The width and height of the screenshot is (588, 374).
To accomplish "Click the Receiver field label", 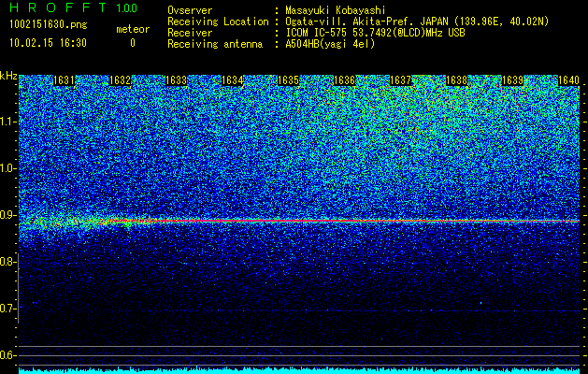I will click(x=190, y=33).
